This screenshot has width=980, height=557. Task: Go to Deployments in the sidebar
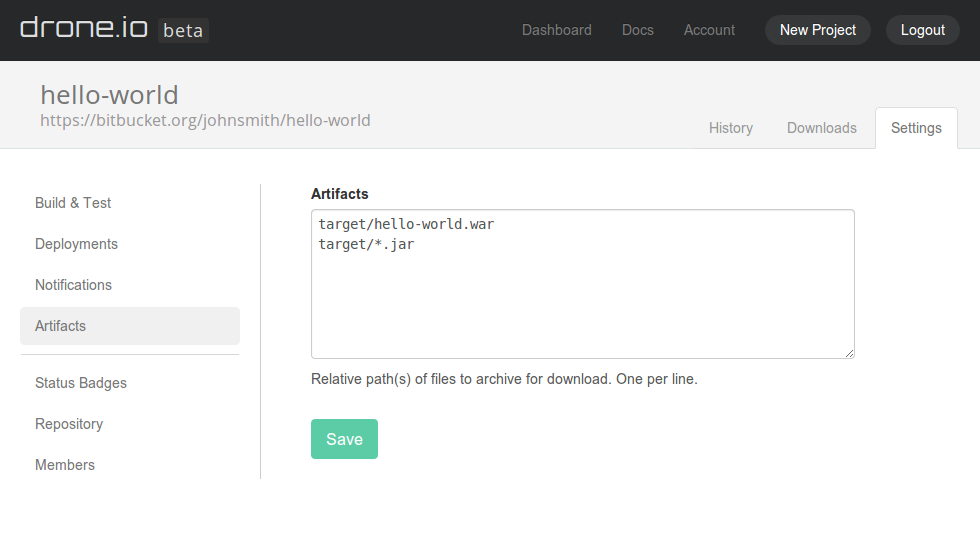coord(76,244)
